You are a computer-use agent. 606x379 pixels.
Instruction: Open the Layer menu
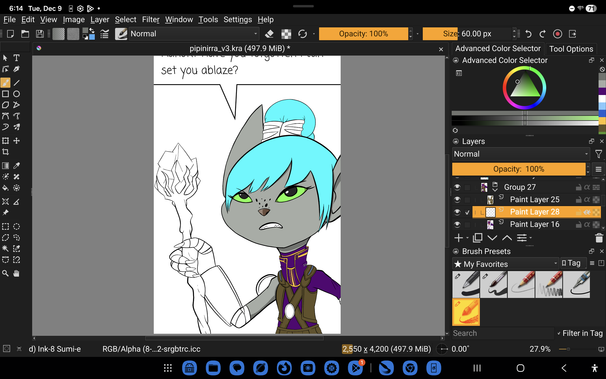100,20
